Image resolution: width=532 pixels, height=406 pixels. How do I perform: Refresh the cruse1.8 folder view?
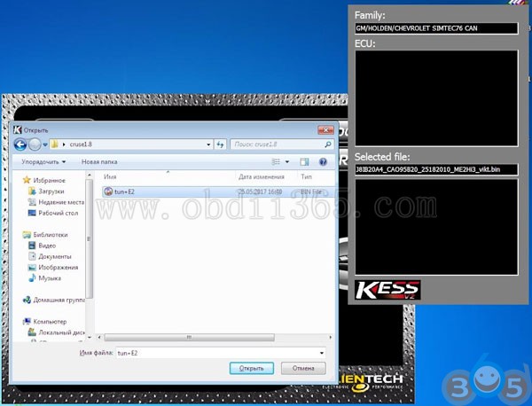point(220,144)
